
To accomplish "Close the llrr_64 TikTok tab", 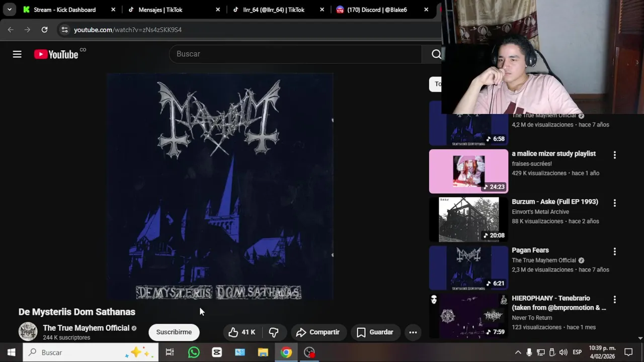I will 322,10.
